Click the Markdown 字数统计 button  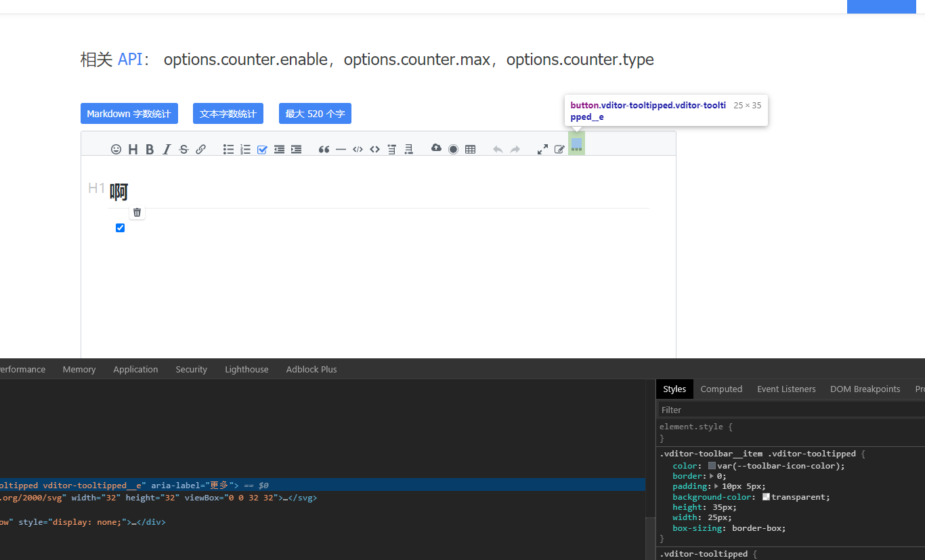[x=129, y=113]
